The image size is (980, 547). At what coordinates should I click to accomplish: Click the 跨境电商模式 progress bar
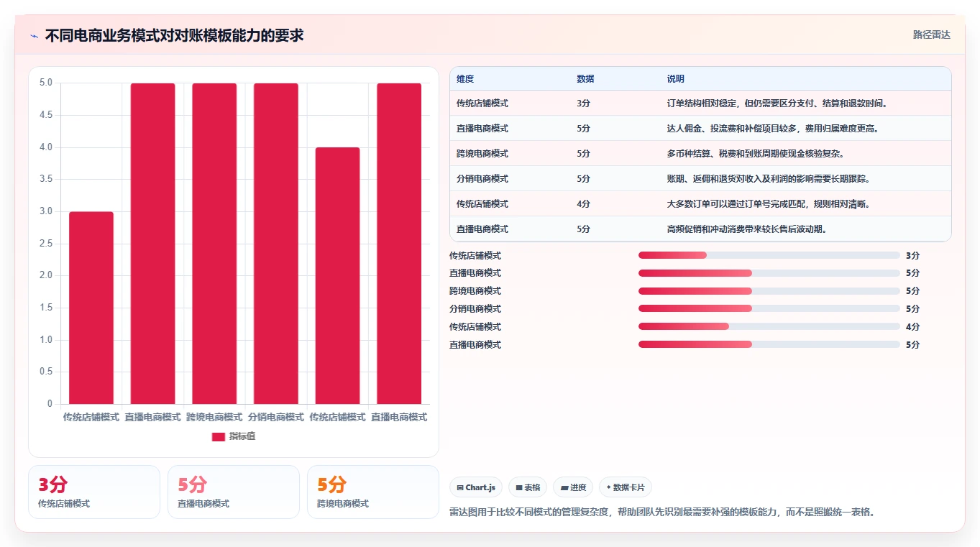click(x=769, y=291)
